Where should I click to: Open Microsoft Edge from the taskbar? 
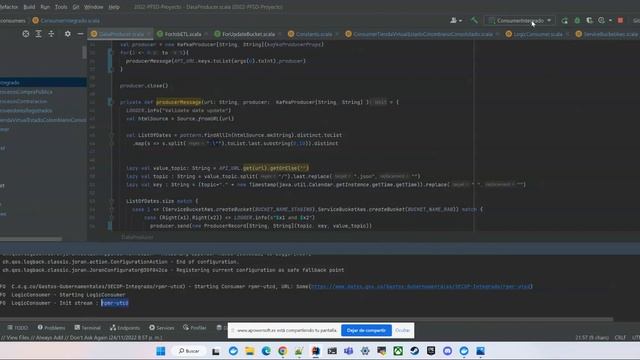[266, 351]
